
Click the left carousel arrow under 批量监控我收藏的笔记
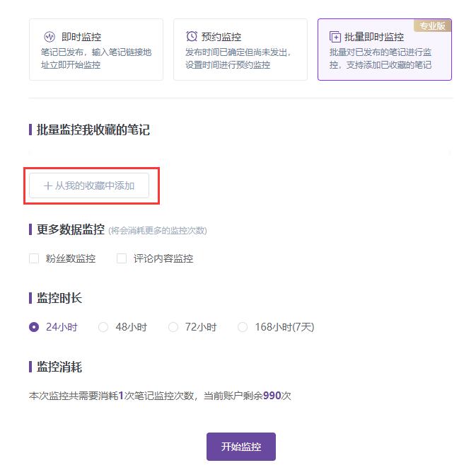pos(30,153)
